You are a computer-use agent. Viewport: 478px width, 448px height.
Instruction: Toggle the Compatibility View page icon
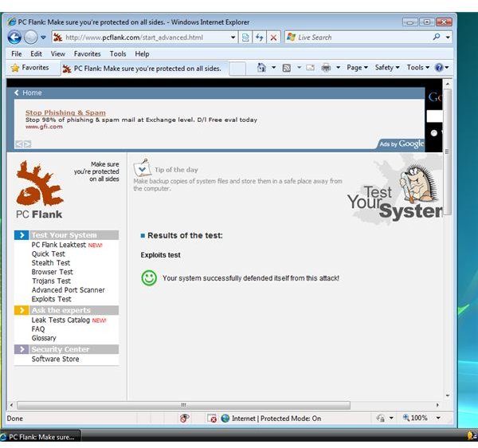tap(245, 37)
